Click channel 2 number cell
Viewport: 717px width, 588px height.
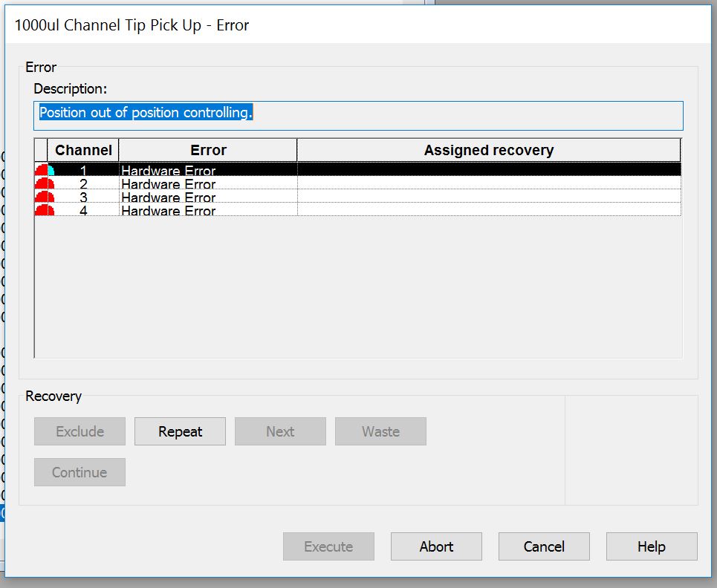coord(83,183)
